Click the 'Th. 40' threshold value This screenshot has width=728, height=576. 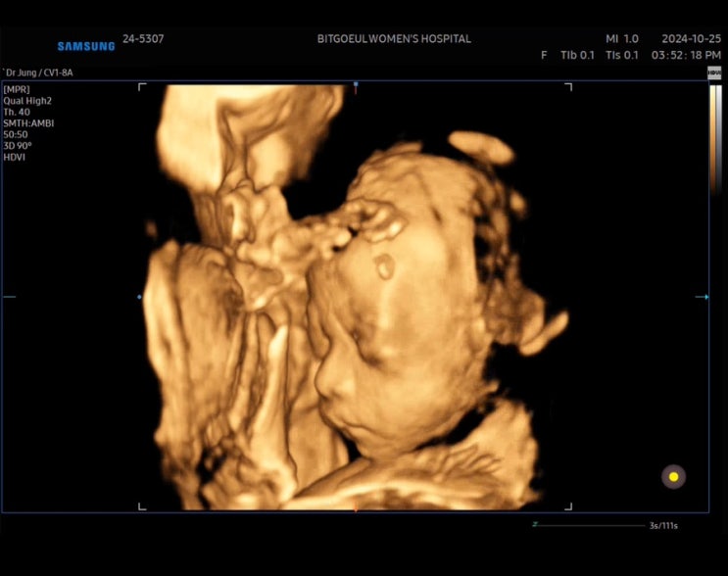17,112
